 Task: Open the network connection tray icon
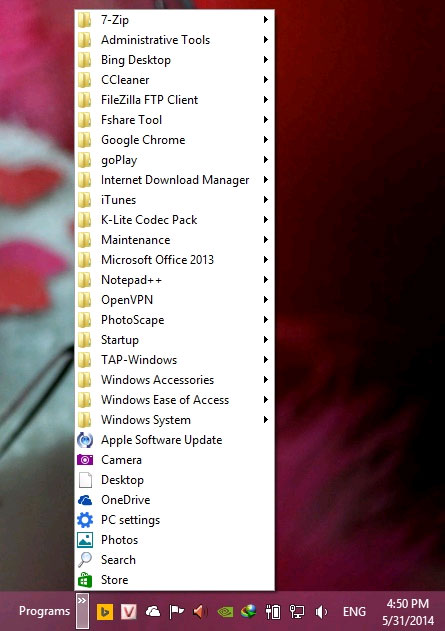pyautogui.click(x=297, y=612)
